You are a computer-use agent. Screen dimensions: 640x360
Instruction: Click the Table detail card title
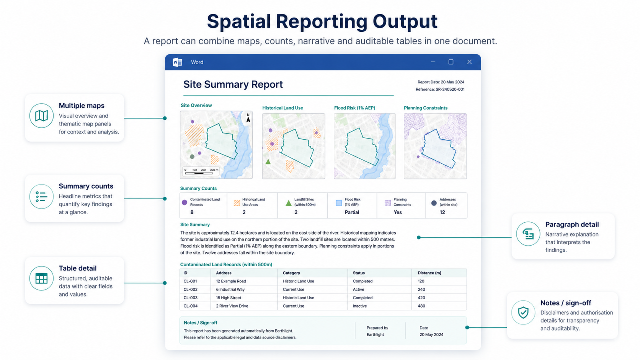point(77,268)
